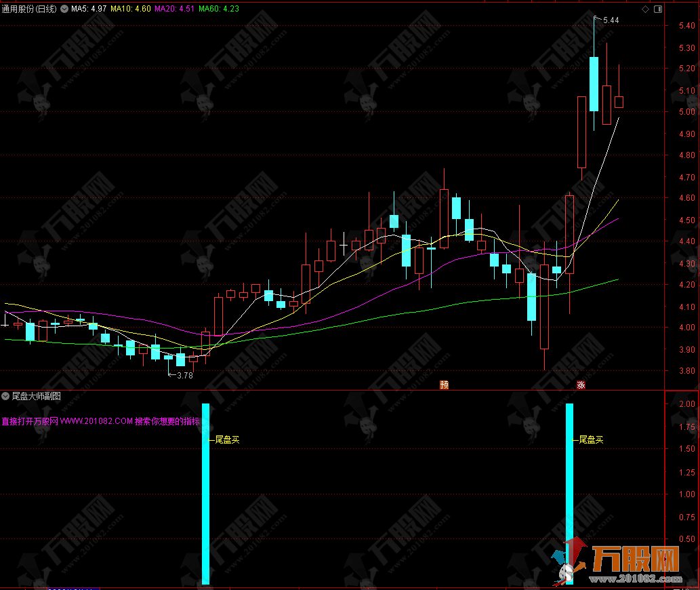The image size is (700, 590).
Task: Click the 5.00 price axis label
Action: (686, 112)
